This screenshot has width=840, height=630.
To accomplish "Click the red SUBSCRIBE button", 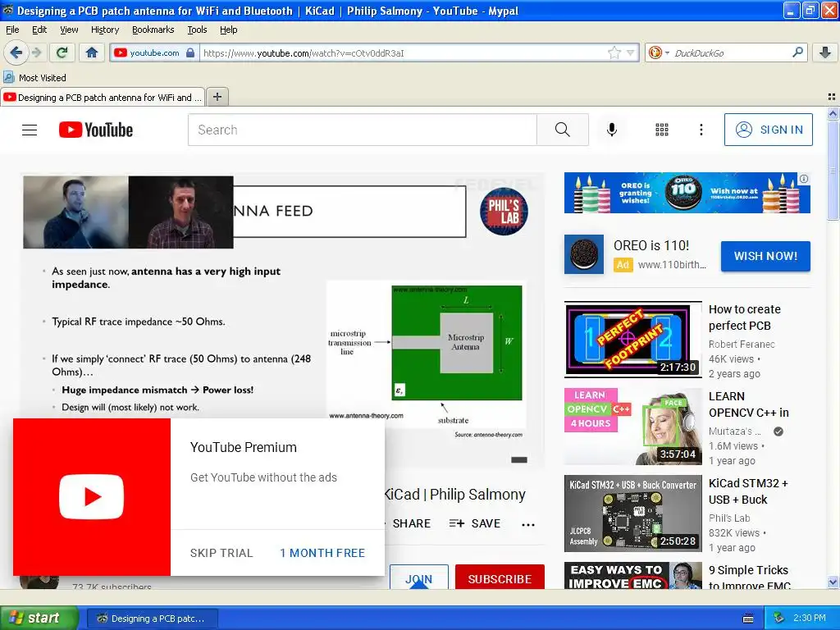I will click(x=500, y=577).
